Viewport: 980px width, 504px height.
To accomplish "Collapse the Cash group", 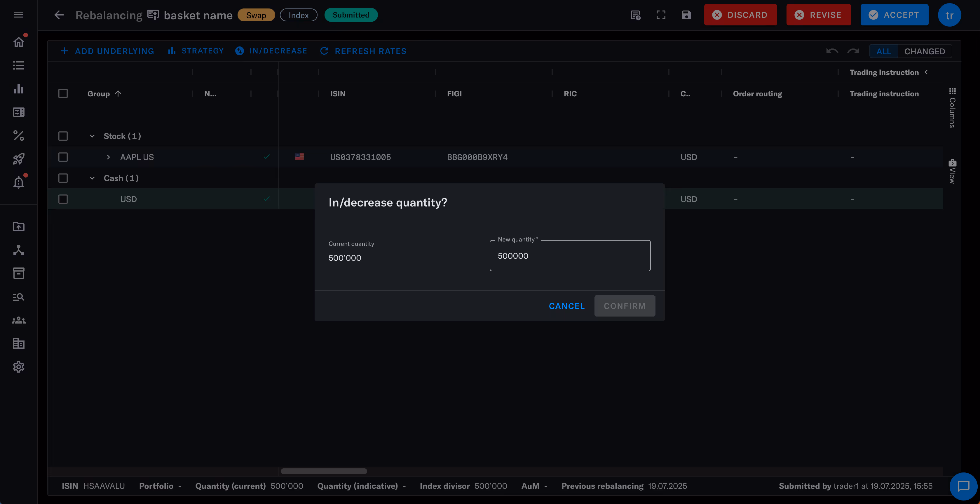I will click(92, 178).
